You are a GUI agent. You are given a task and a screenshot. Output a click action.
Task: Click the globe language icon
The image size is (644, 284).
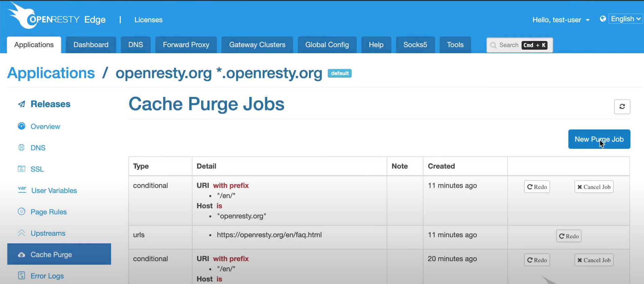click(603, 19)
